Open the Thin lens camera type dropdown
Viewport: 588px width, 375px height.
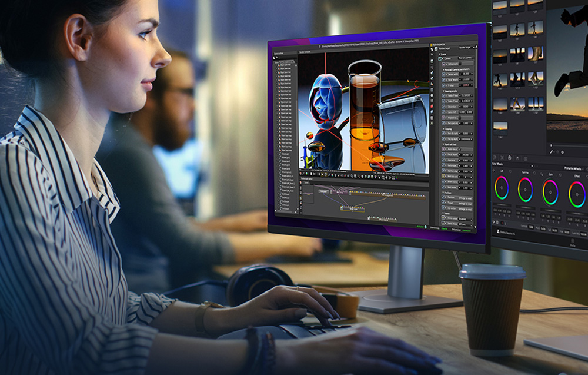[466, 58]
